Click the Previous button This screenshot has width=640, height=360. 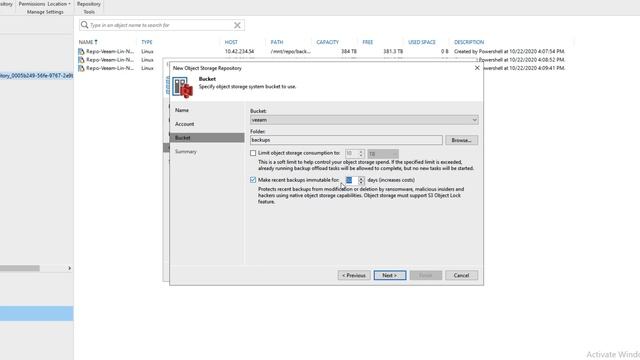pyautogui.click(x=354, y=276)
